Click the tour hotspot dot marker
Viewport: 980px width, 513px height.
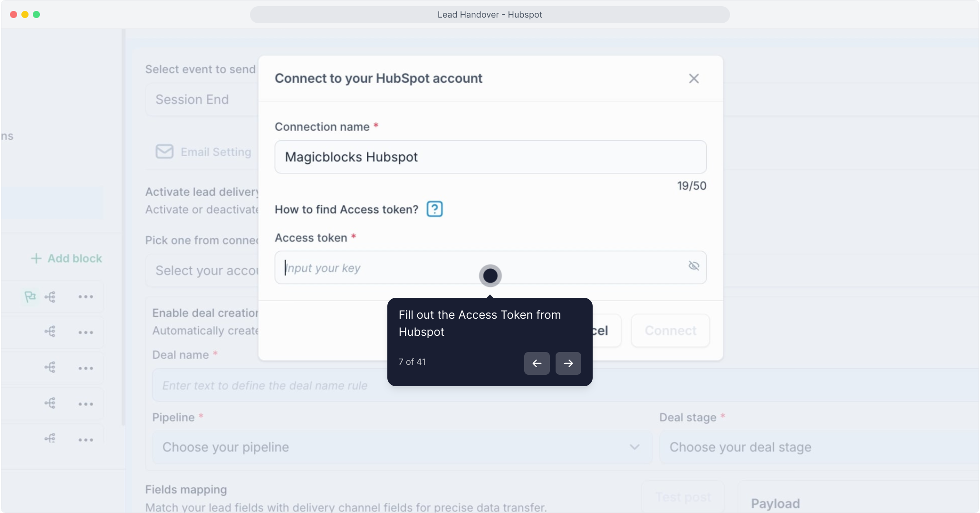click(490, 276)
